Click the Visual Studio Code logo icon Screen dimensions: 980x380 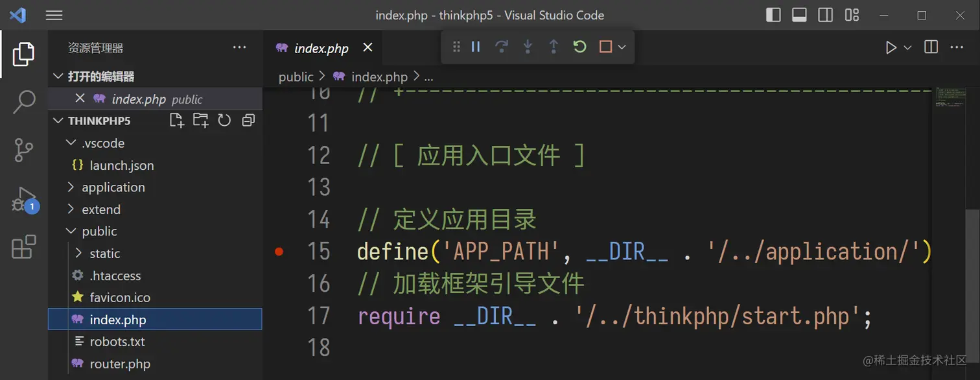click(x=17, y=15)
